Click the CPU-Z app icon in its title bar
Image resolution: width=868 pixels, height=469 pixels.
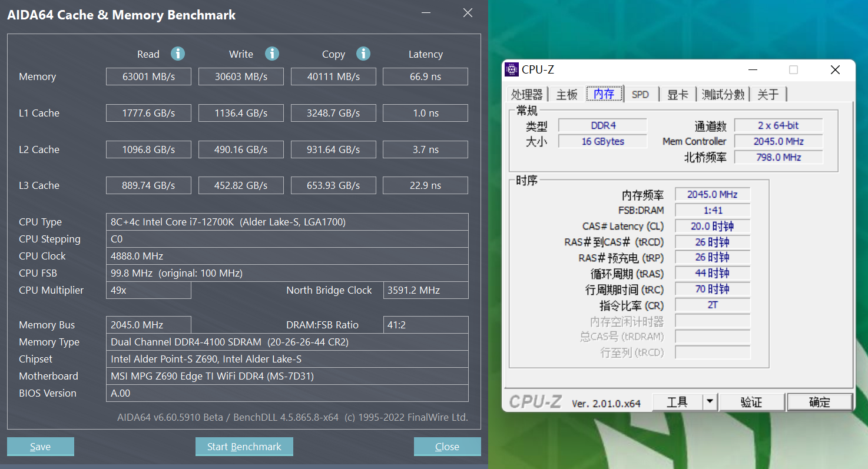(512, 69)
